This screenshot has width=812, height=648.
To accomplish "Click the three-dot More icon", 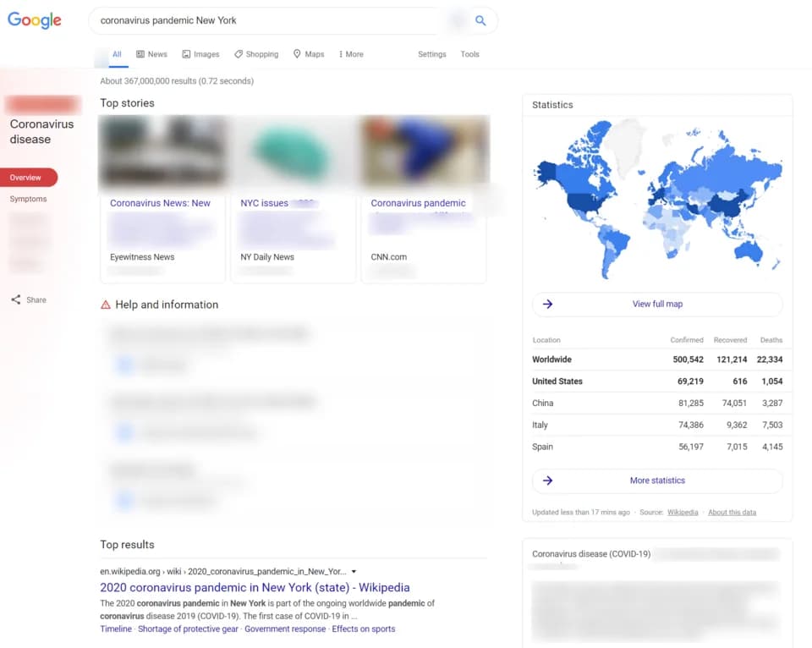I will [x=340, y=54].
